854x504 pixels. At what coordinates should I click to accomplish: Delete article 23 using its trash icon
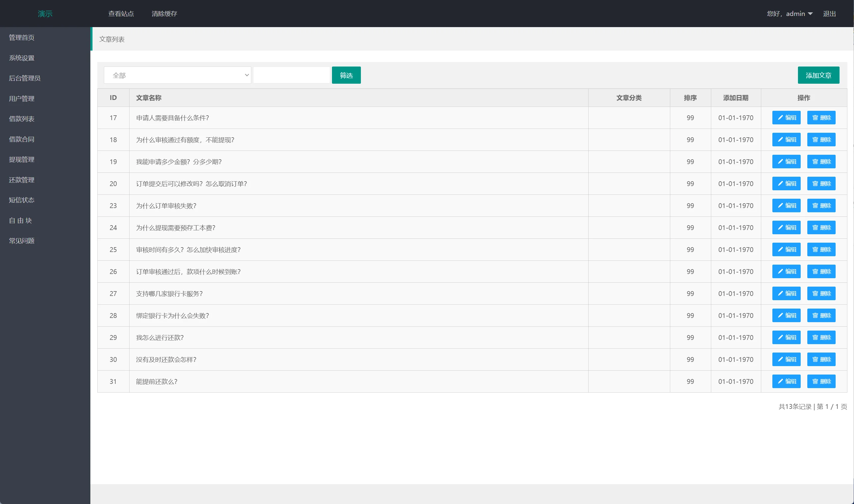pyautogui.click(x=815, y=205)
